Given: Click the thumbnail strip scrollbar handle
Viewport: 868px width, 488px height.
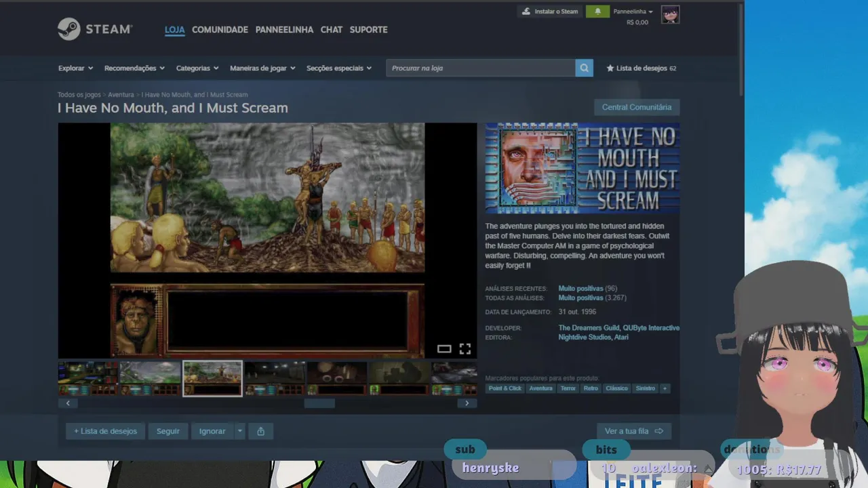Looking at the screenshot, I should pos(319,403).
